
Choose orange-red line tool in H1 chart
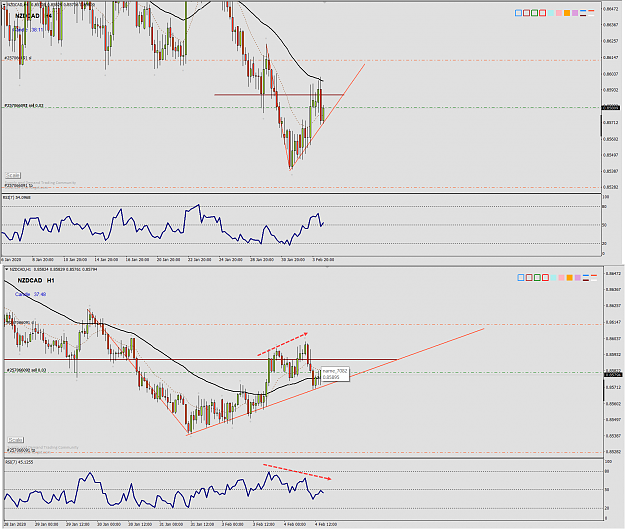pyautogui.click(x=594, y=275)
